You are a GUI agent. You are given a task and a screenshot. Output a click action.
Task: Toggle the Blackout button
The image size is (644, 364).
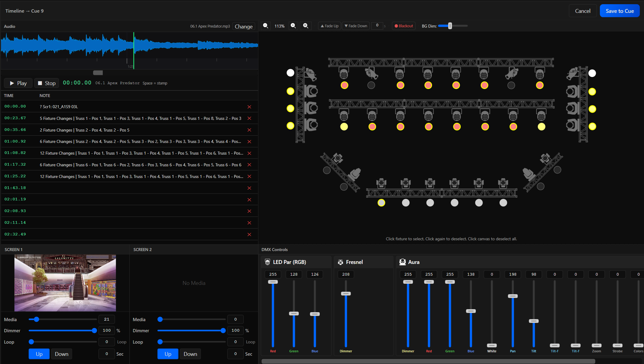[x=404, y=26]
